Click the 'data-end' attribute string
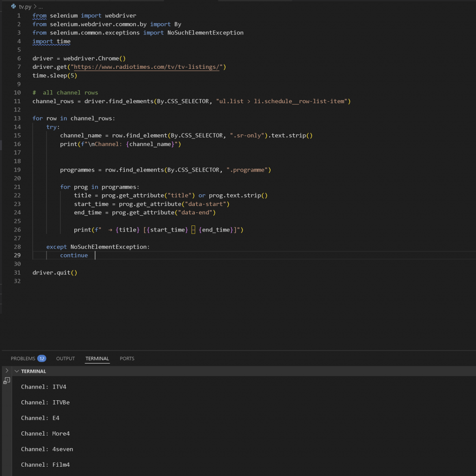 click(x=195, y=212)
